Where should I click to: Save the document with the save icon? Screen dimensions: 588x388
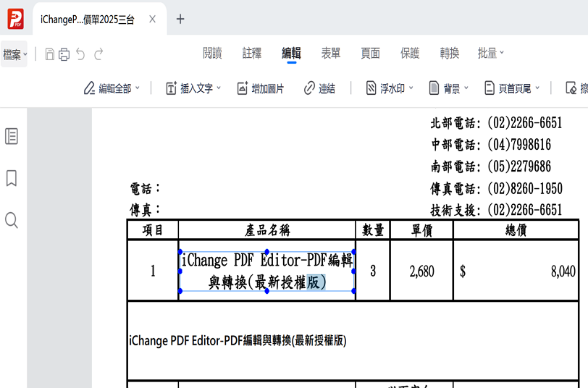coord(49,54)
